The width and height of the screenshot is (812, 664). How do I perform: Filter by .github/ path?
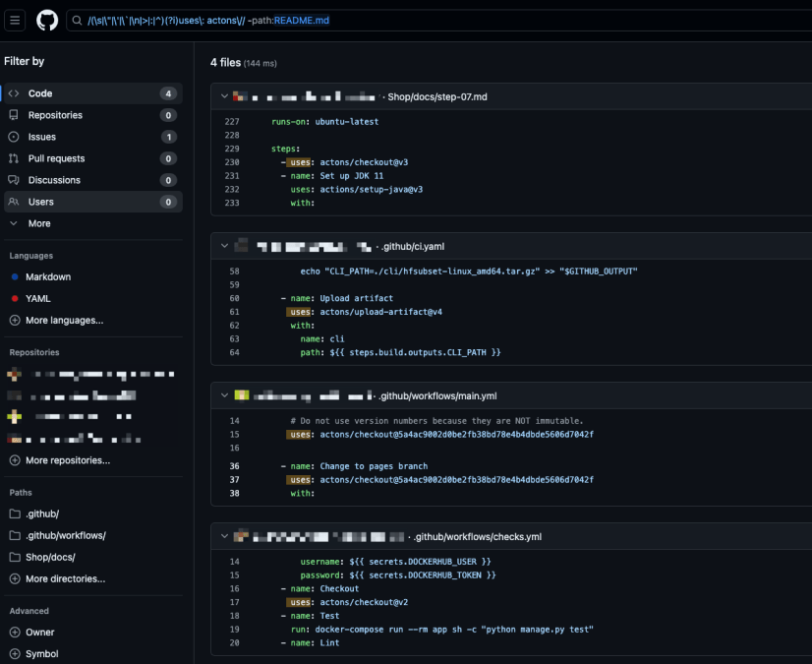pyautogui.click(x=42, y=513)
